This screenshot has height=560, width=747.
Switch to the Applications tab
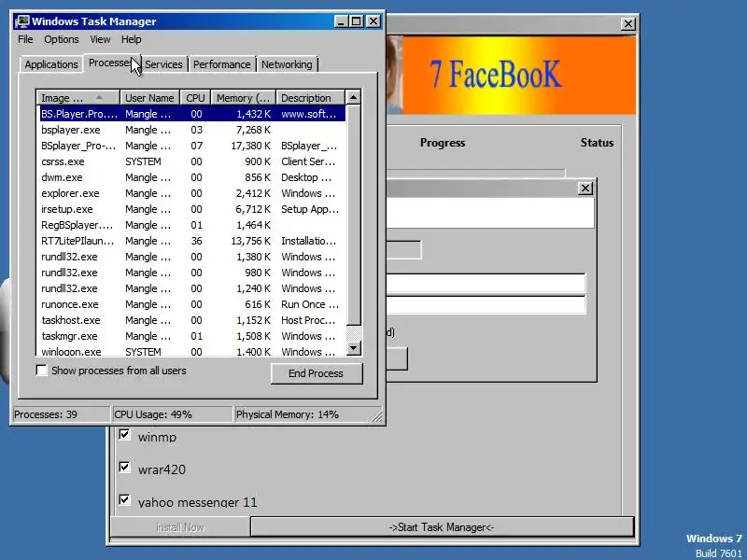(51, 64)
